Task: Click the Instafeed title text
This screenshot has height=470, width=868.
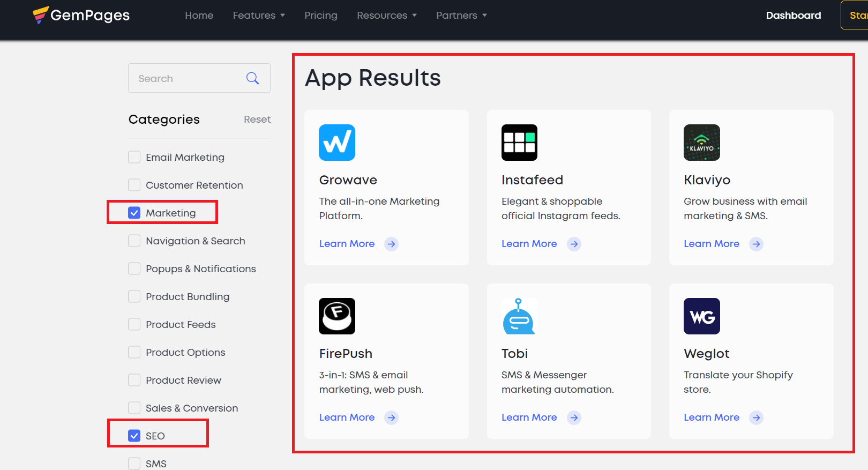Action: [x=532, y=180]
